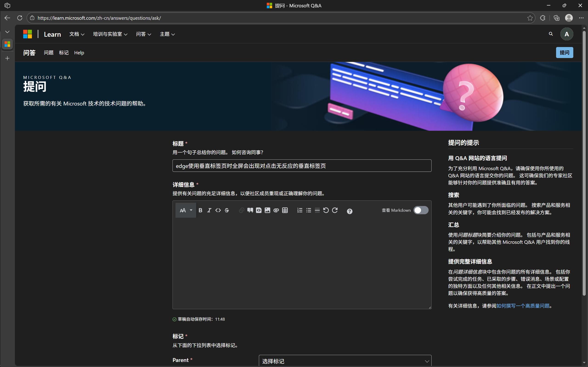The height and width of the screenshot is (367, 588).
Task: Edit the question title input field
Action: click(301, 166)
